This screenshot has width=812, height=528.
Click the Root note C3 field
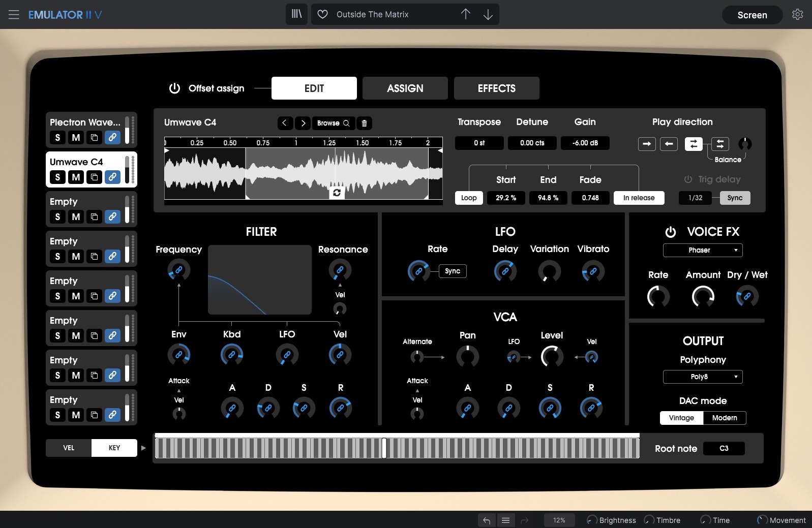point(724,448)
